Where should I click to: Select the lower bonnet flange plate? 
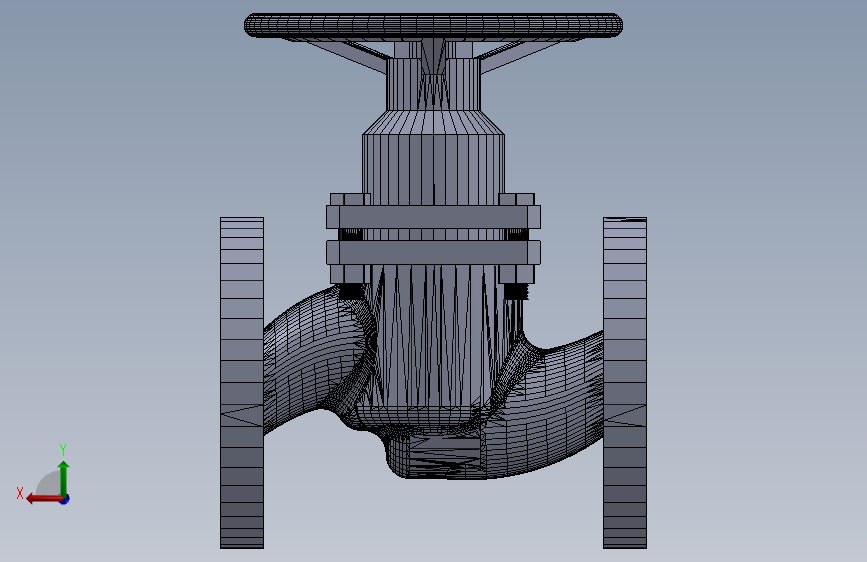point(434,252)
